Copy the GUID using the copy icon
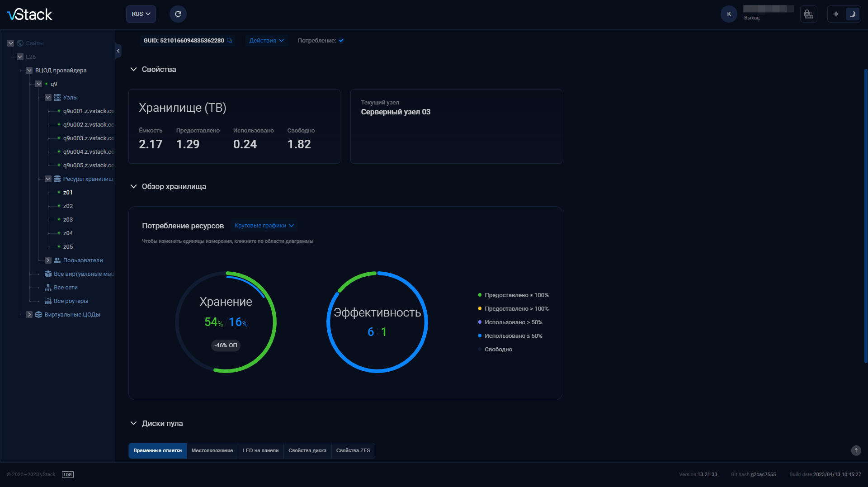 (229, 40)
